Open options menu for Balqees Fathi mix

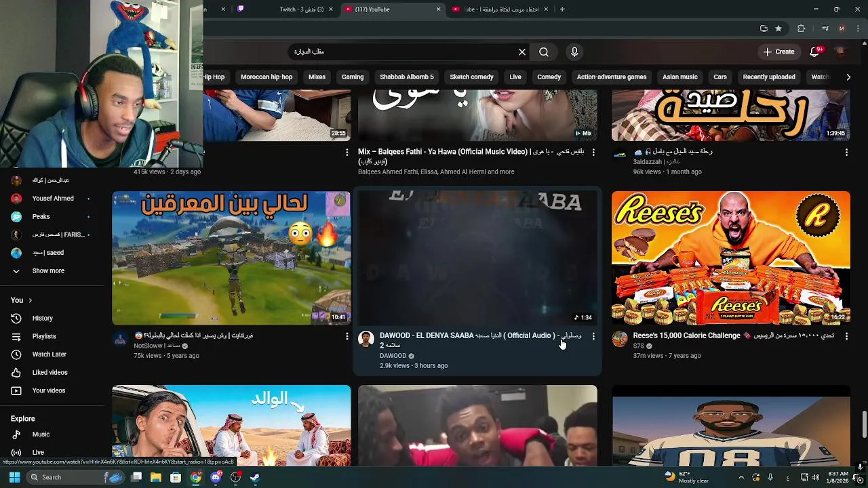593,152
